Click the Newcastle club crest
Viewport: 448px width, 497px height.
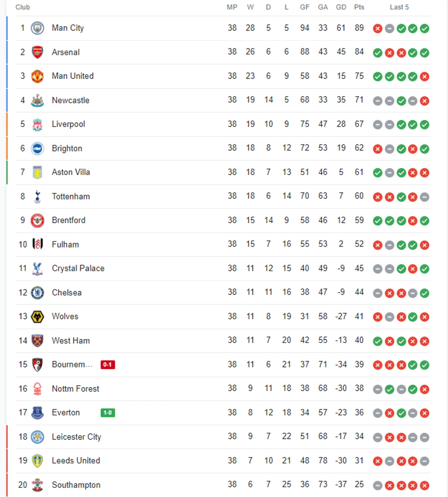[37, 100]
